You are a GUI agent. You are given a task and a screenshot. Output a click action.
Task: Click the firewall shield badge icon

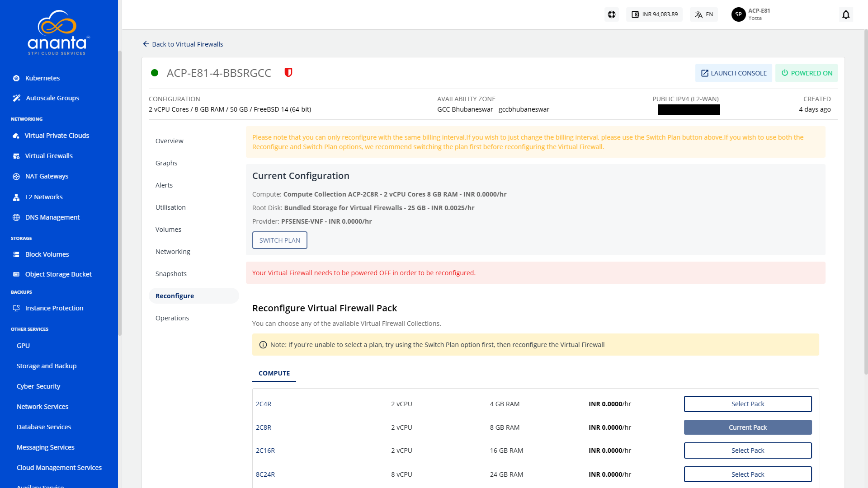pyautogui.click(x=288, y=73)
